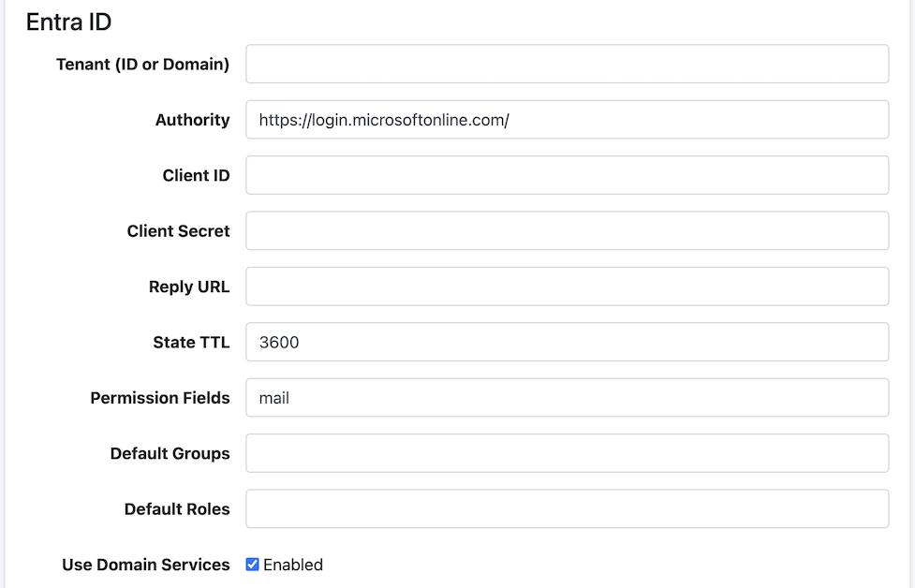Click the State TTL field showing 3600
This screenshot has height=588, width=915.
tap(568, 342)
